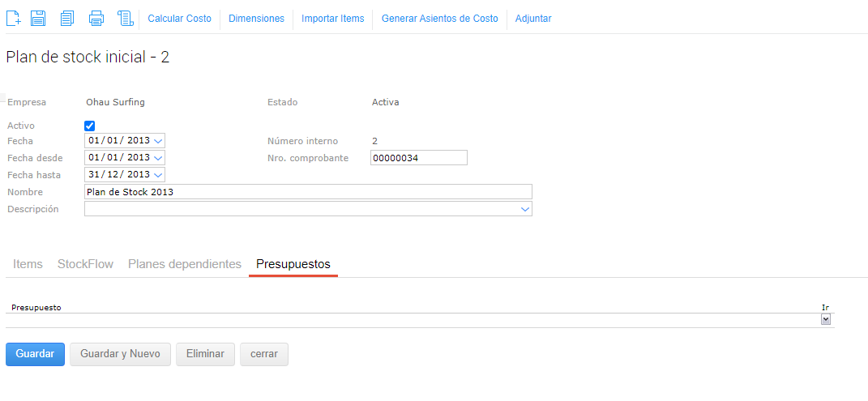This screenshot has height=401, width=868.
Task: Click Calcular Costo in toolbar
Action: pyautogui.click(x=179, y=19)
